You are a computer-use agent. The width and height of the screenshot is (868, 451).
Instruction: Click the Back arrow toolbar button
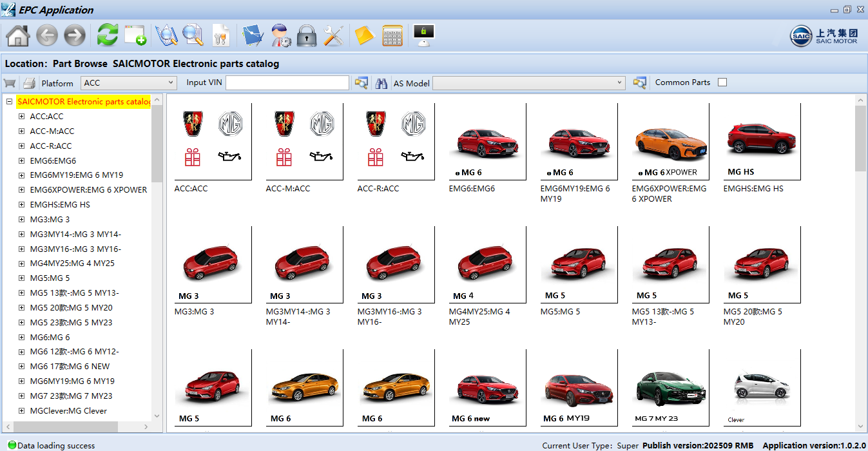point(47,35)
